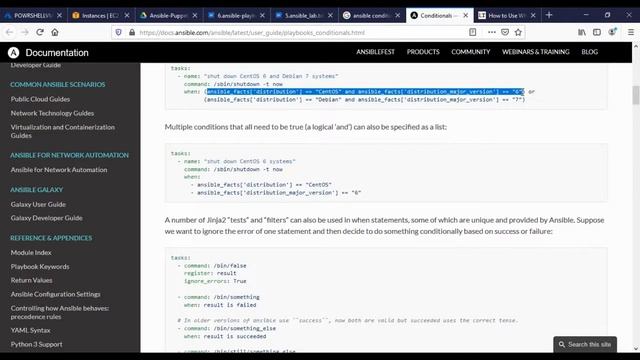The width and height of the screenshot is (640, 360).
Task: Open a new browser tab
Action: coord(549,15)
